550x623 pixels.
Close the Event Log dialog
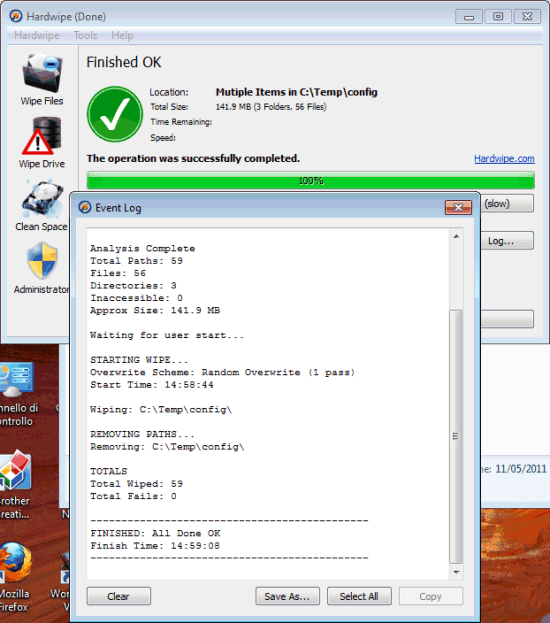[458, 207]
